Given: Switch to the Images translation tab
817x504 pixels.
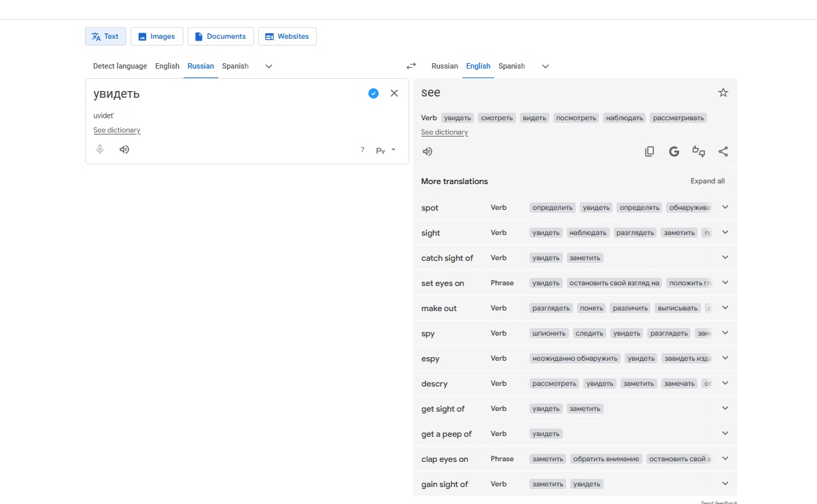Looking at the screenshot, I should [156, 36].
